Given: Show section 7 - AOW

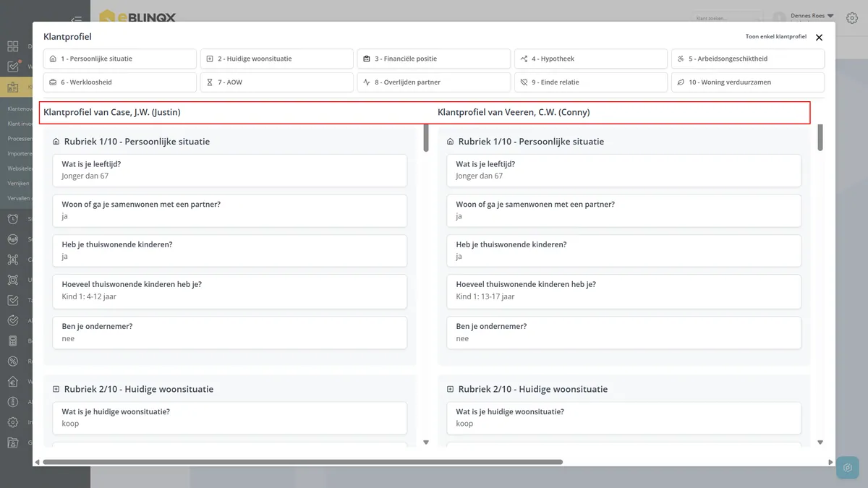Looking at the screenshot, I should pos(277,82).
